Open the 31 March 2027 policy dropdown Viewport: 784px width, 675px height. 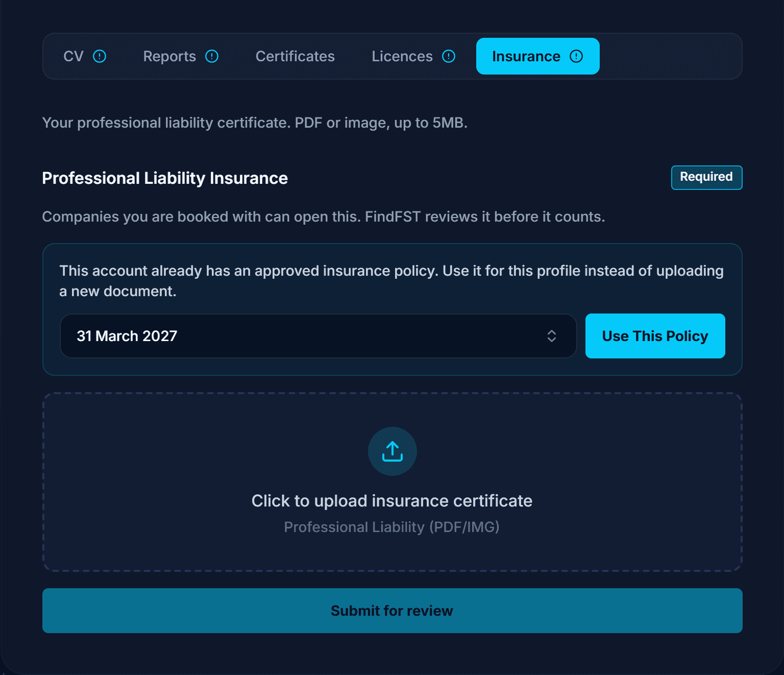pyautogui.click(x=318, y=336)
